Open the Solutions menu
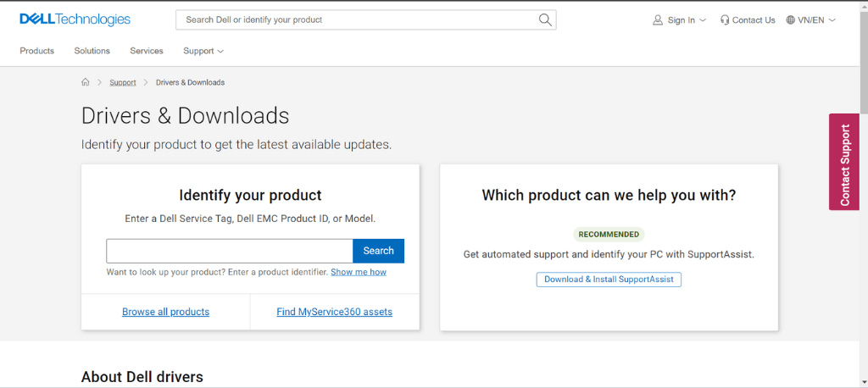The image size is (868, 388). (92, 51)
